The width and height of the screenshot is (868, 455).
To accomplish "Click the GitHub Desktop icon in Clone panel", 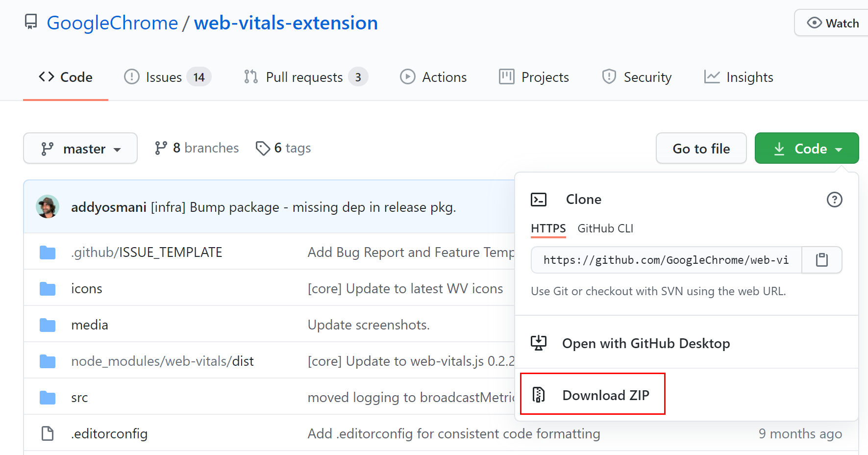I will (539, 343).
